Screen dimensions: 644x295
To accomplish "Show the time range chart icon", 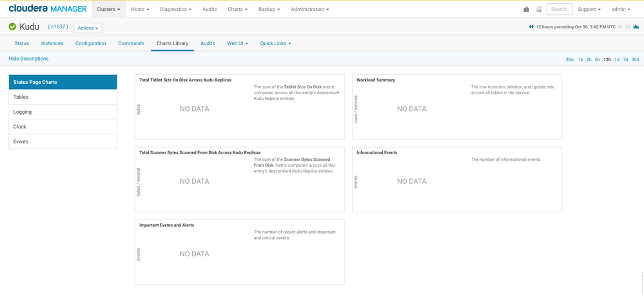I will coord(636,26).
